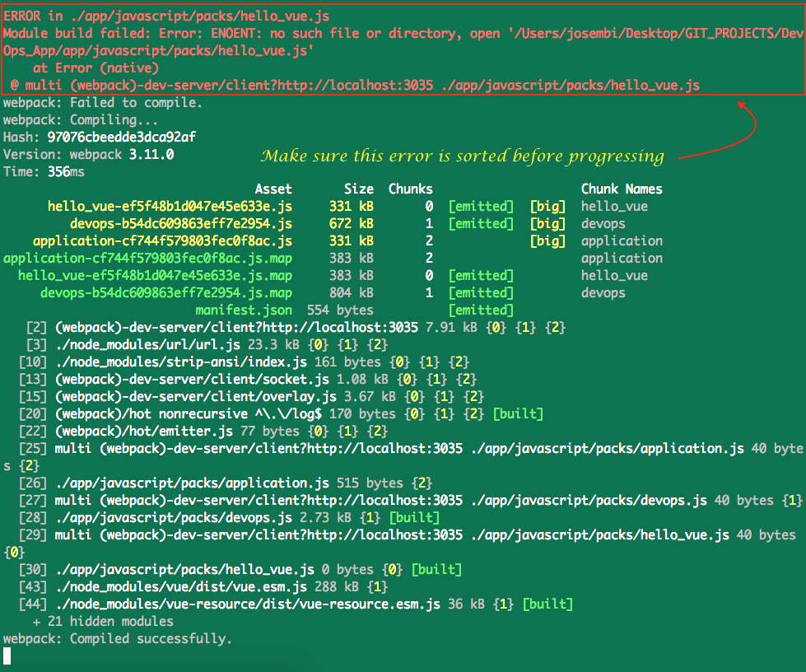Click '+ 21 hidden modules' text
The width and height of the screenshot is (806, 672).
pos(103,621)
